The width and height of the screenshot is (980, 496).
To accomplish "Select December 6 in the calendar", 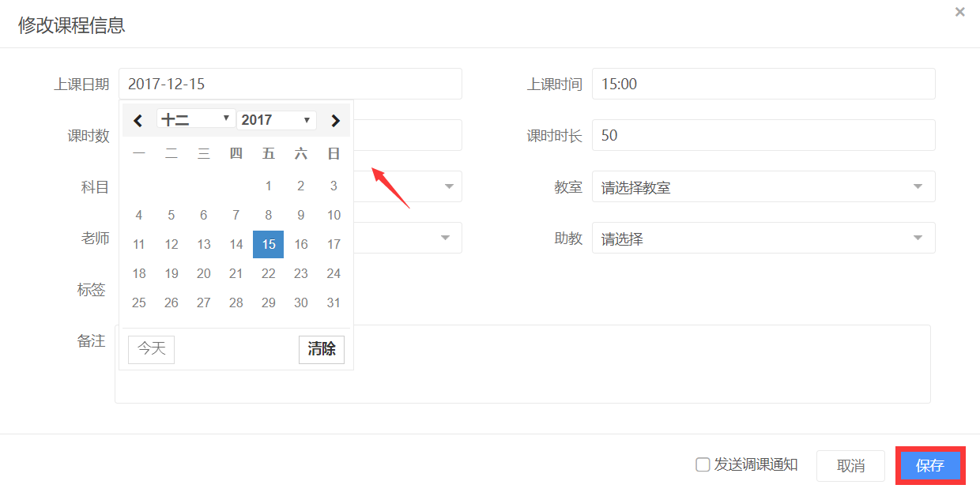I will tap(204, 216).
